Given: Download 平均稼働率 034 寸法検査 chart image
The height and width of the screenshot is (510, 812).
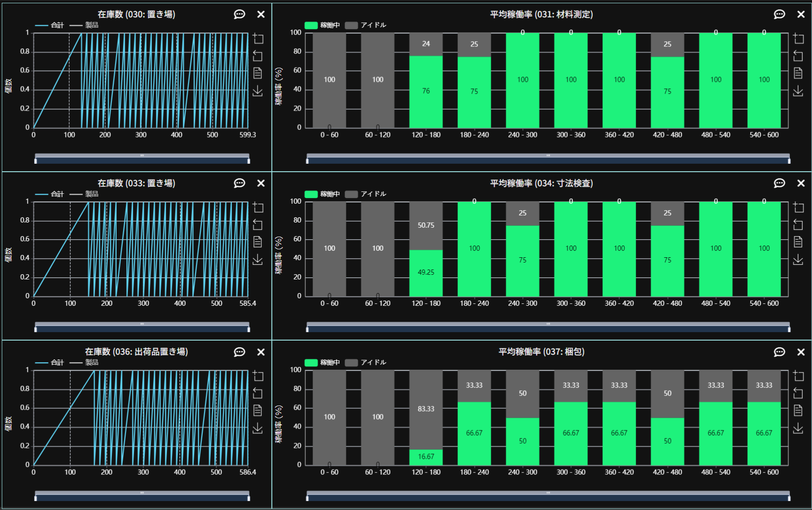Looking at the screenshot, I should tap(798, 259).
